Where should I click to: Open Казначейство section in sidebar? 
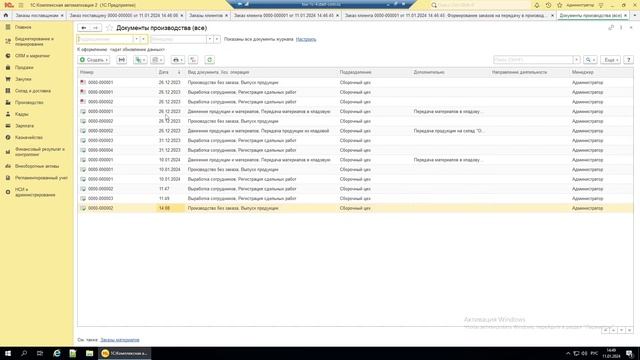point(29,138)
